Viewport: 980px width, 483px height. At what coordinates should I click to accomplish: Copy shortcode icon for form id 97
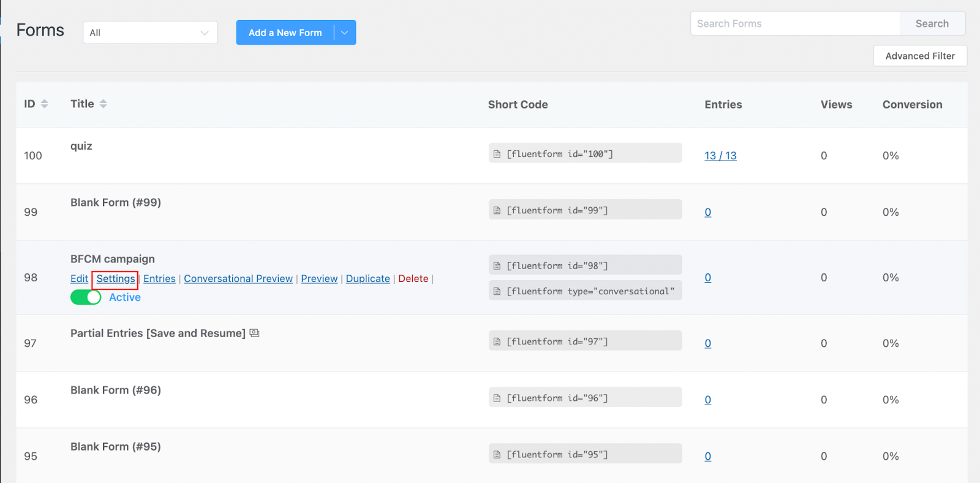(497, 341)
